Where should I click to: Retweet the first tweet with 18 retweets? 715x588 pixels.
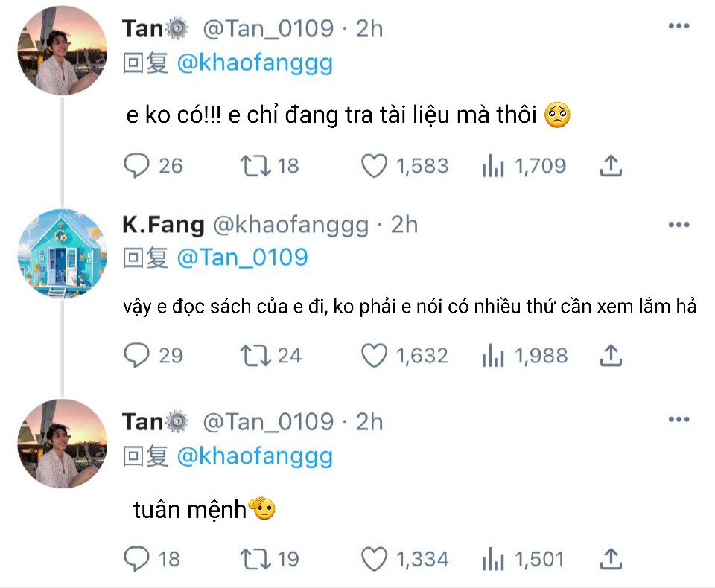(x=255, y=166)
